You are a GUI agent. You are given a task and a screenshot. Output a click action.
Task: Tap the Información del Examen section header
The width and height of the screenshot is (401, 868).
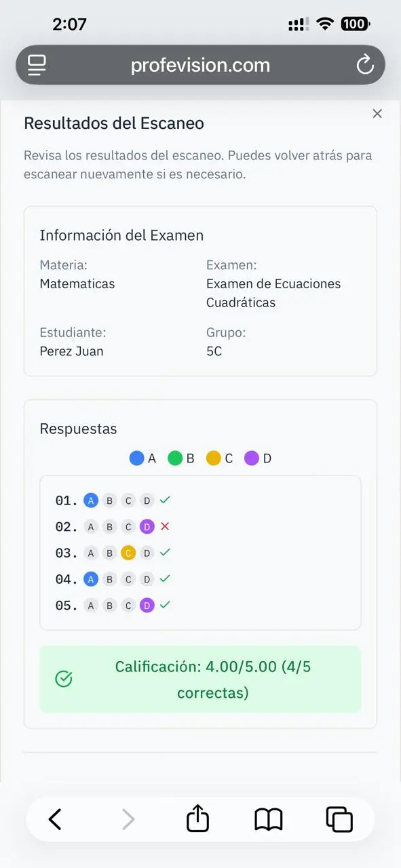coord(121,235)
